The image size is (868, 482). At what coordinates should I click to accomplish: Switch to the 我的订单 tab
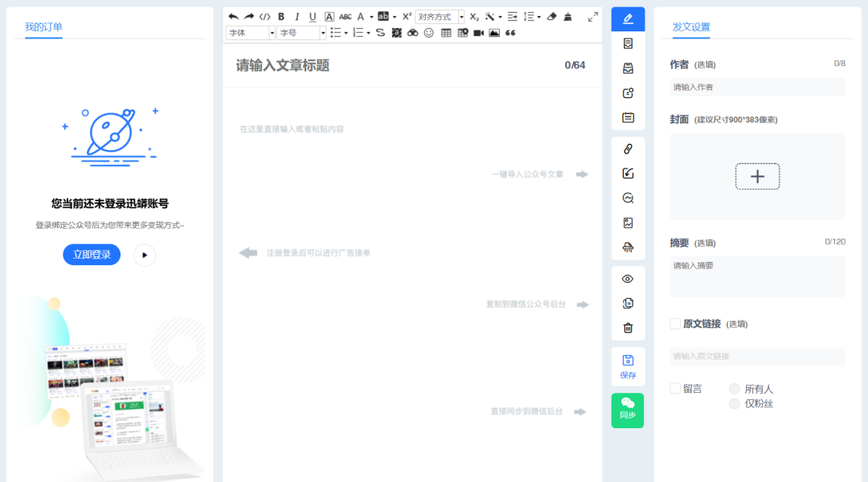click(43, 27)
